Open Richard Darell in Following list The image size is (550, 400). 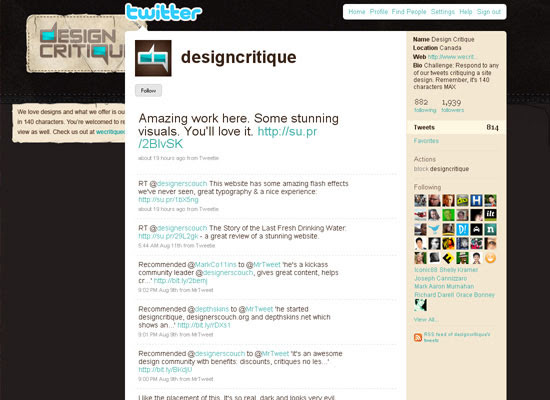pos(434,295)
